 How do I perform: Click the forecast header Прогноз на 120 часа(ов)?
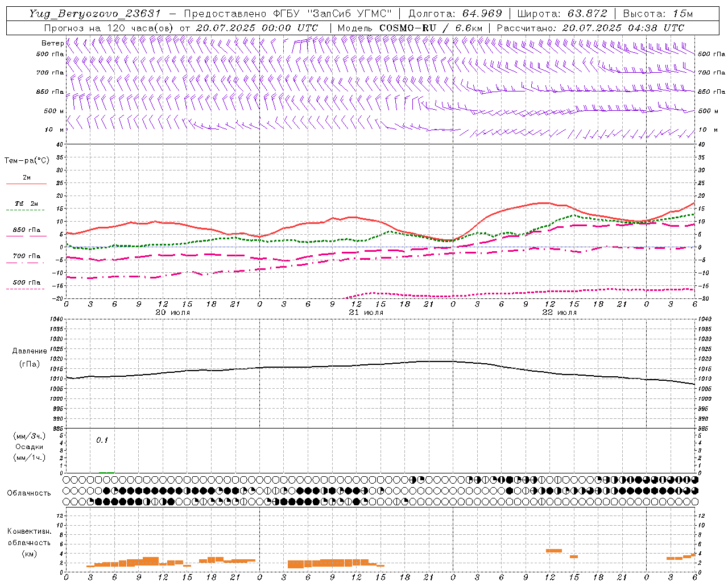[x=109, y=28]
